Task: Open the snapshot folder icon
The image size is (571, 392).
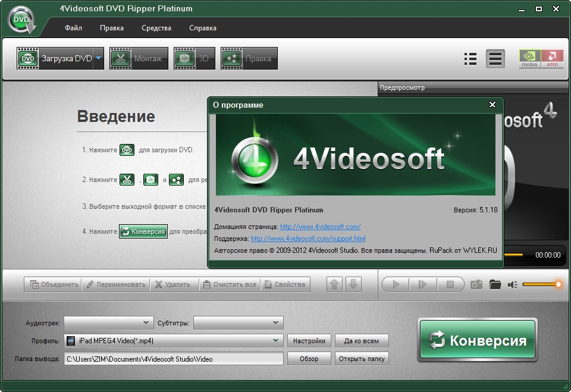Action: pos(495,284)
